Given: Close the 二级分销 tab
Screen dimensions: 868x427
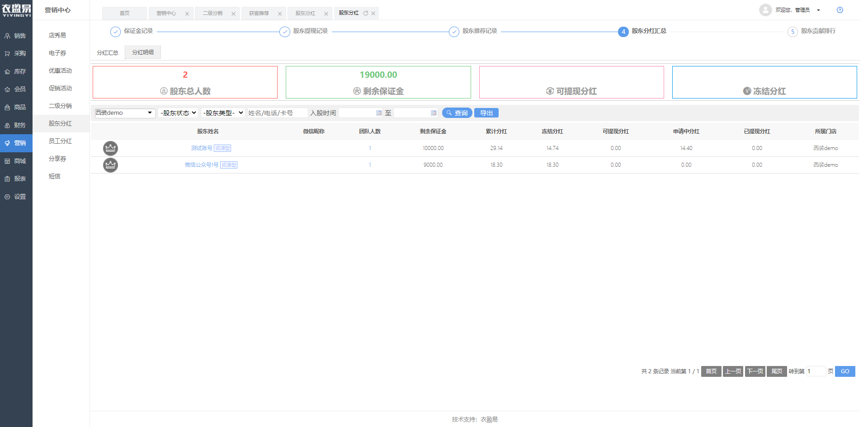Looking at the screenshot, I should tap(233, 14).
